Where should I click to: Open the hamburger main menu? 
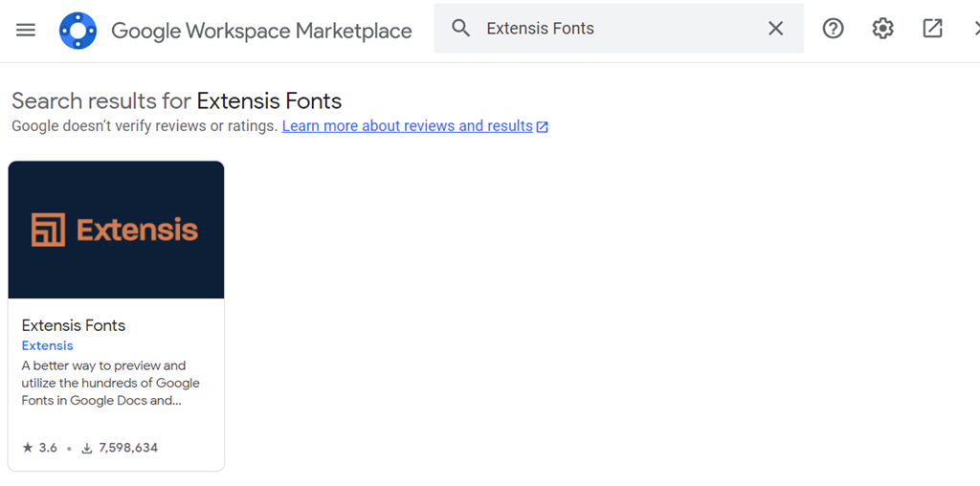click(26, 30)
